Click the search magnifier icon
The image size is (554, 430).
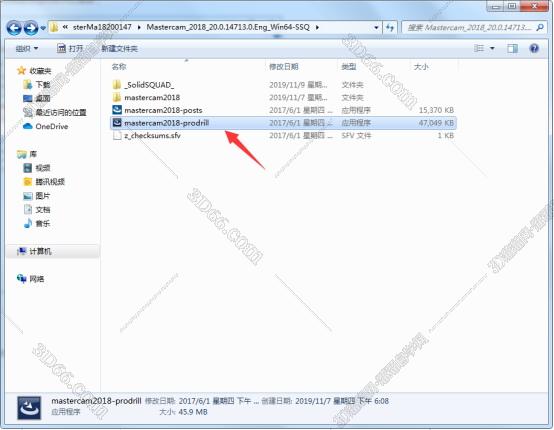[x=540, y=27]
